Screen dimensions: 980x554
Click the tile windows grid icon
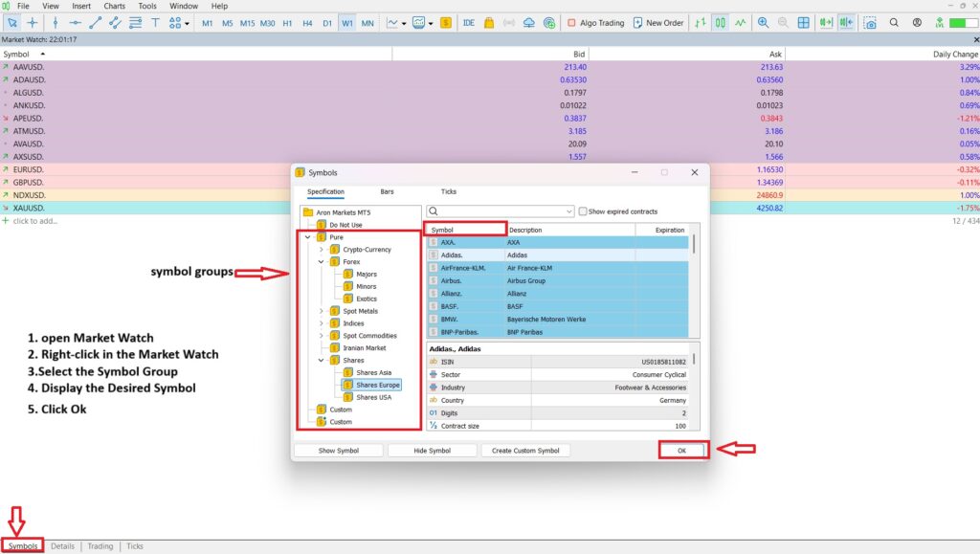pos(804,22)
